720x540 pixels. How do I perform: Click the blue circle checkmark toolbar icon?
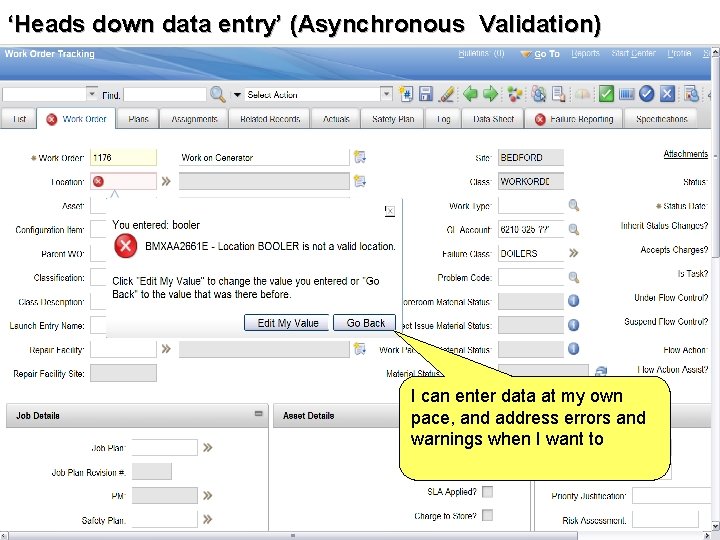647,94
